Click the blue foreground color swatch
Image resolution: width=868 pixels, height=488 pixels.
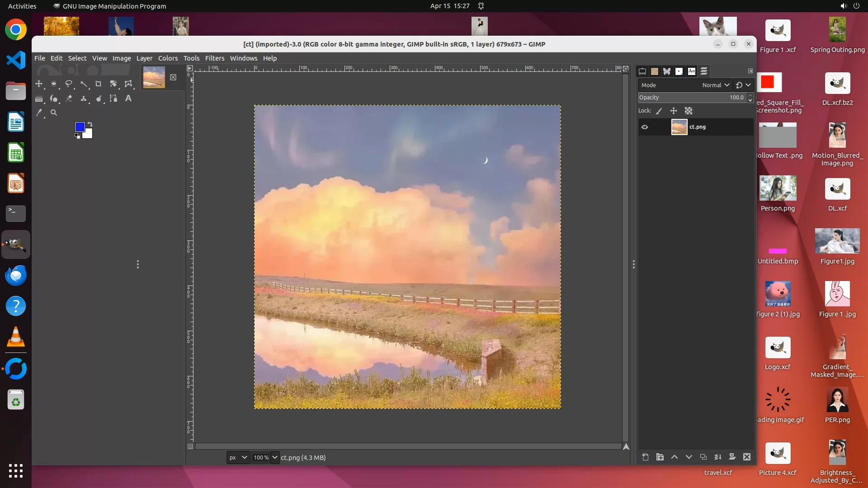point(80,127)
